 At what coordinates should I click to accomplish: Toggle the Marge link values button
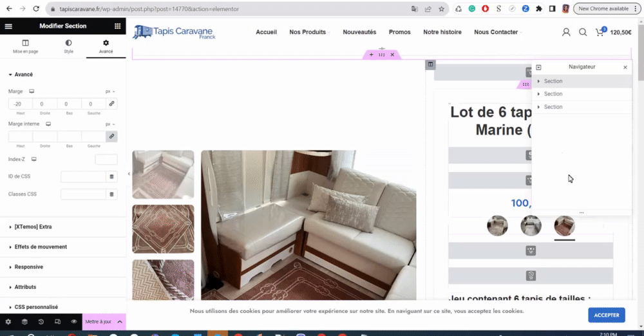click(x=111, y=104)
